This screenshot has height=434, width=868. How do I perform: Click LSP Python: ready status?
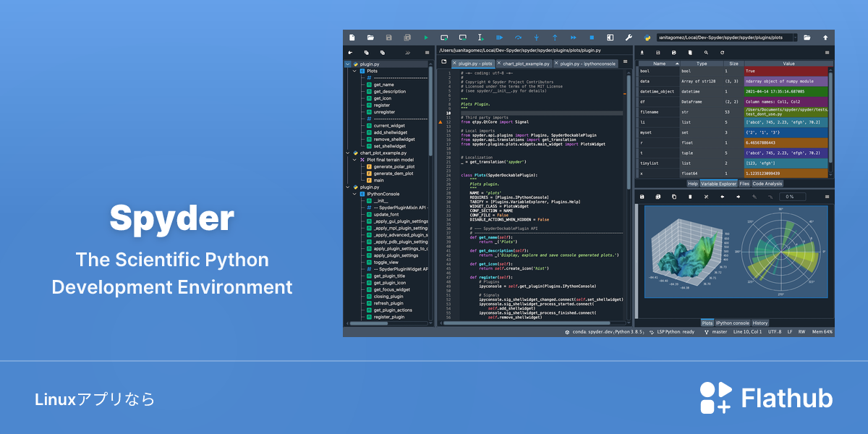673,332
